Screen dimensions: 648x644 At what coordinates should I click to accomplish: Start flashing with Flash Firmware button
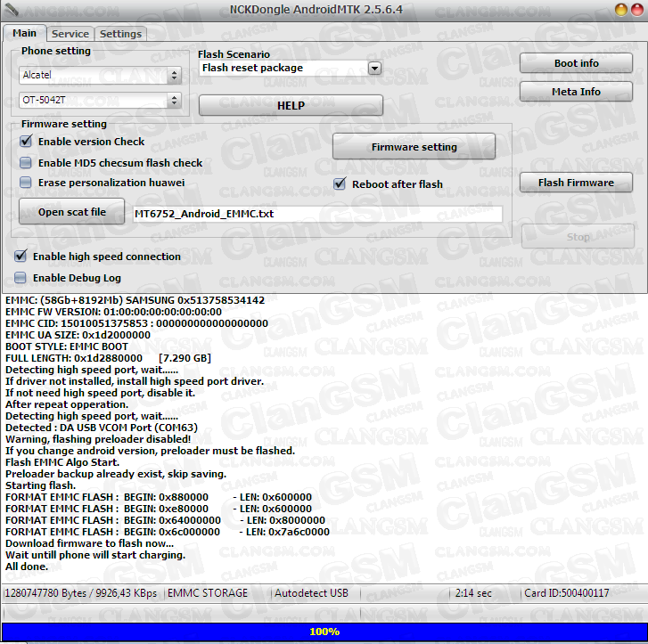coord(576,183)
